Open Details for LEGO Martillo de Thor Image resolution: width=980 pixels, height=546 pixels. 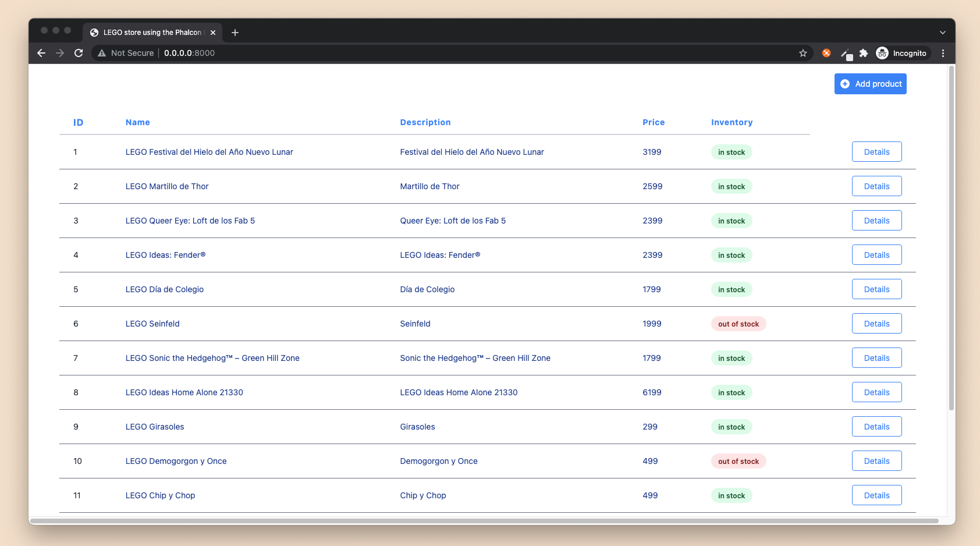click(x=877, y=186)
